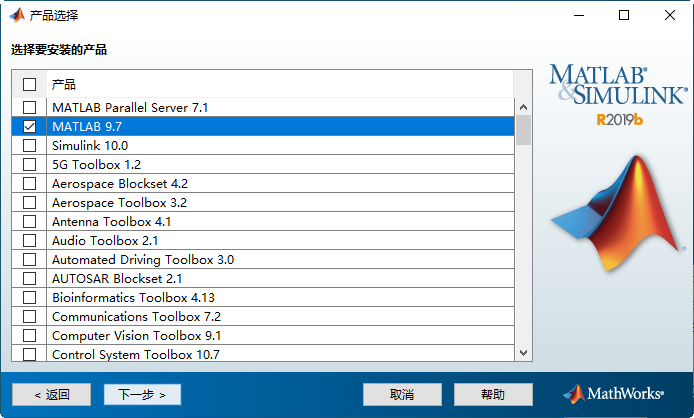Select Communications Toolbox 7.2 row text

pyautogui.click(x=136, y=317)
